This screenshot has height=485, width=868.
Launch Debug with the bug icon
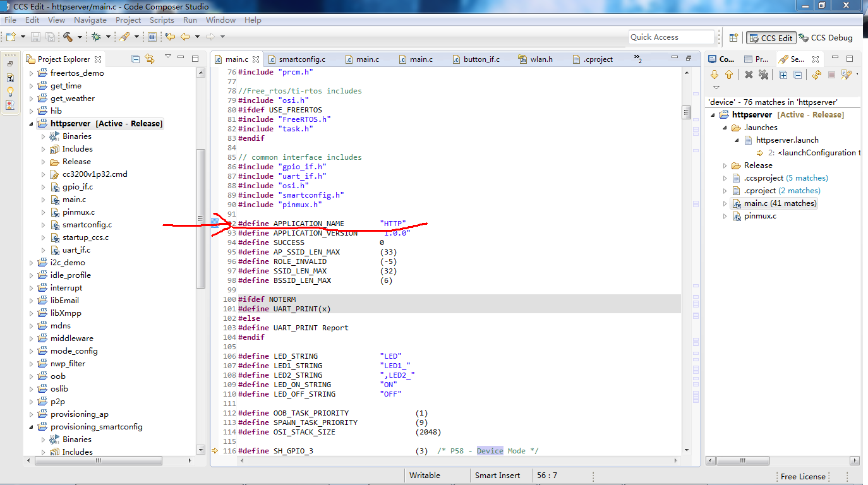(x=96, y=37)
